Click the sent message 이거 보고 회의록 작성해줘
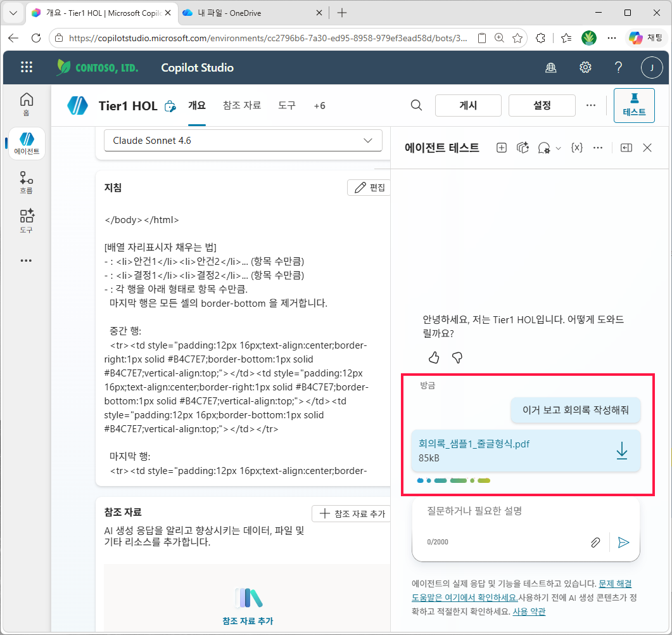Viewport: 672px width, 635px height. pos(575,410)
